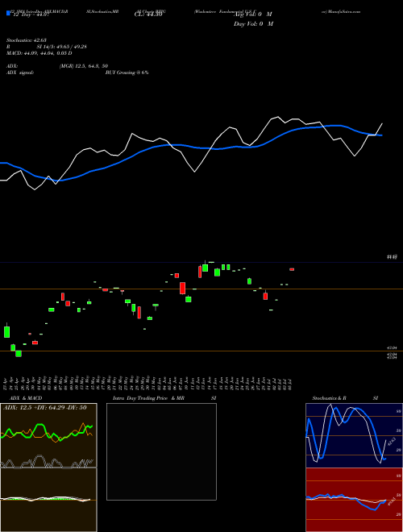The width and height of the screenshot is (403, 532).
Task: Click the red RSI chart panel
Action: click(354, 500)
